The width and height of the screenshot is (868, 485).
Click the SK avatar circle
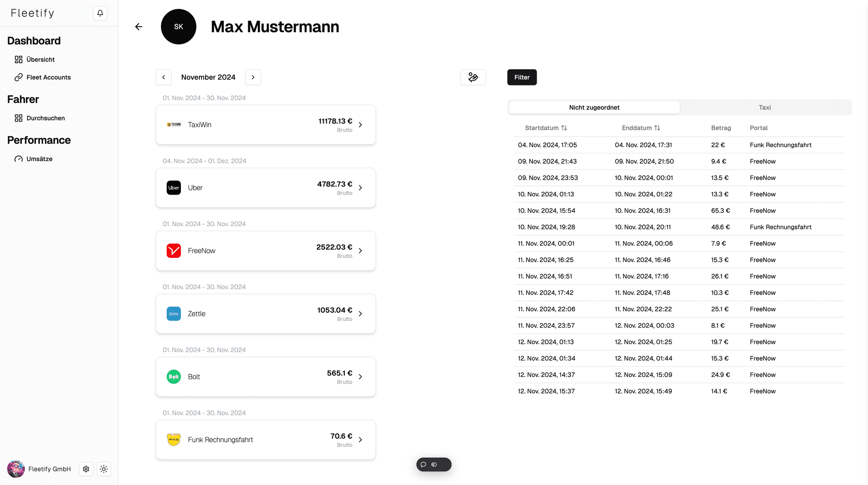[179, 27]
